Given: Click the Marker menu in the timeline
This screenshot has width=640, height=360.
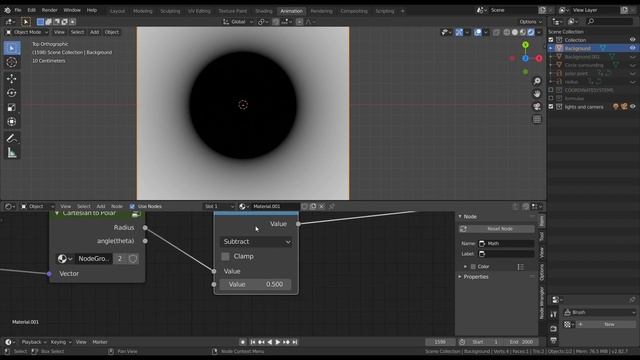Looking at the screenshot, I should [100, 342].
